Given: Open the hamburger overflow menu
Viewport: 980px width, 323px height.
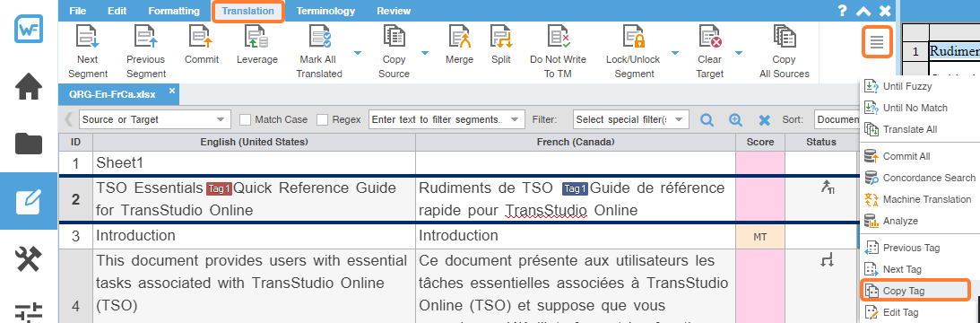Looking at the screenshot, I should tap(877, 42).
